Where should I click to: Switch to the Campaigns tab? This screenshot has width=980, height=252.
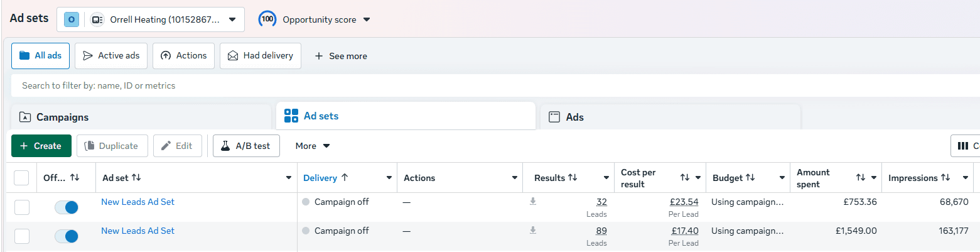(x=141, y=117)
